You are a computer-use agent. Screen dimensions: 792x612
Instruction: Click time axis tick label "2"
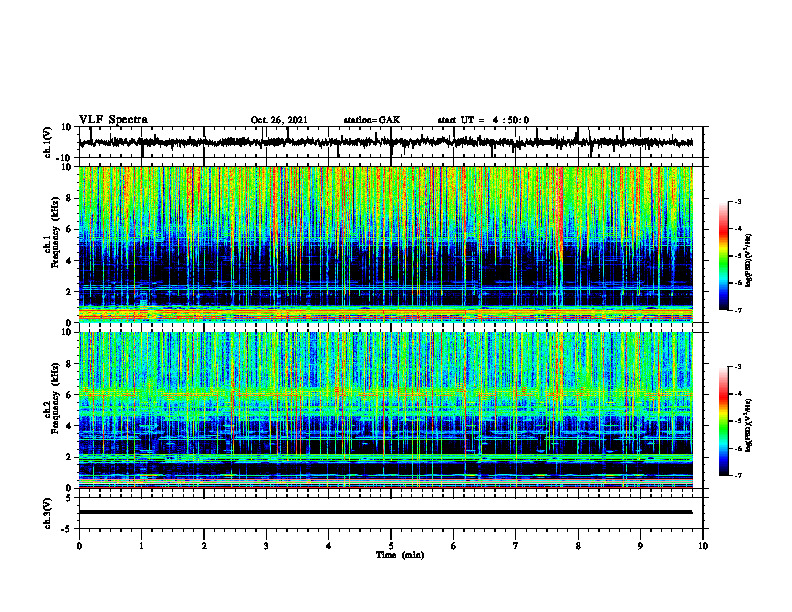pos(204,546)
